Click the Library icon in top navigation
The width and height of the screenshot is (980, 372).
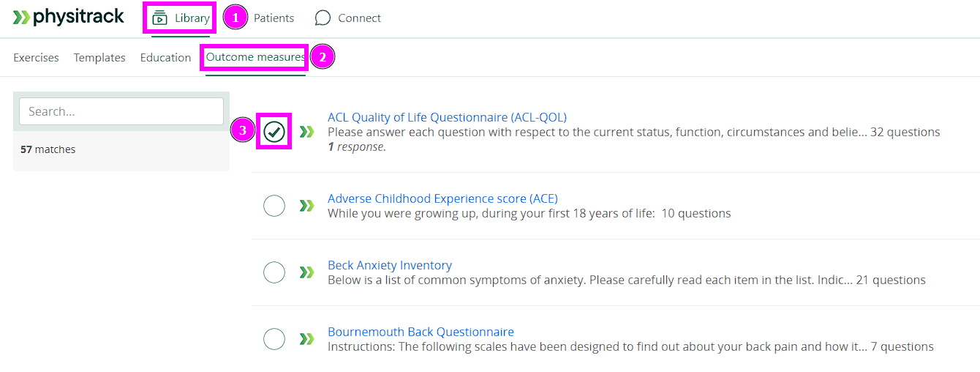point(160,18)
